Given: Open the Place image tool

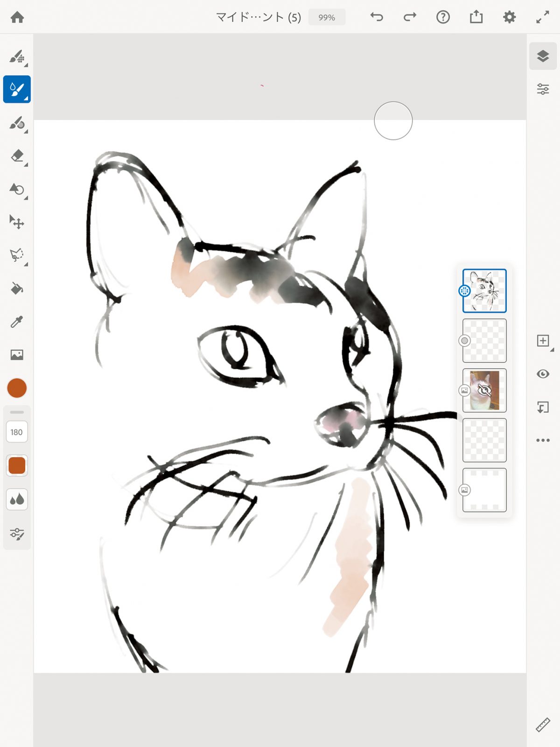Looking at the screenshot, I should pyautogui.click(x=17, y=355).
